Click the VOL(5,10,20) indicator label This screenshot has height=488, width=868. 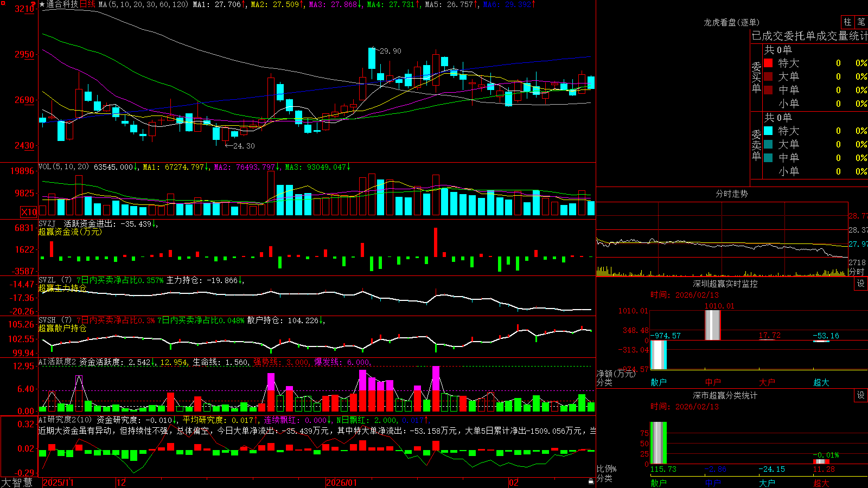pyautogui.click(x=63, y=167)
